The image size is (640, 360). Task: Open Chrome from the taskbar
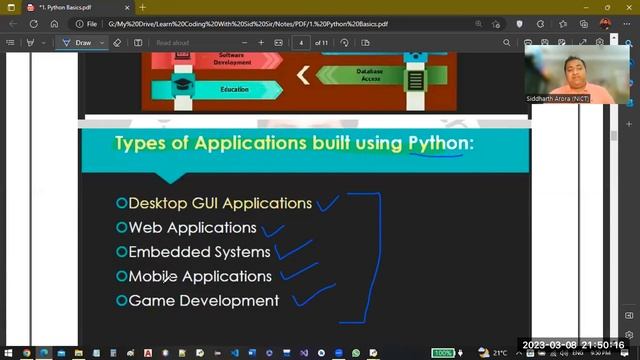[27, 353]
